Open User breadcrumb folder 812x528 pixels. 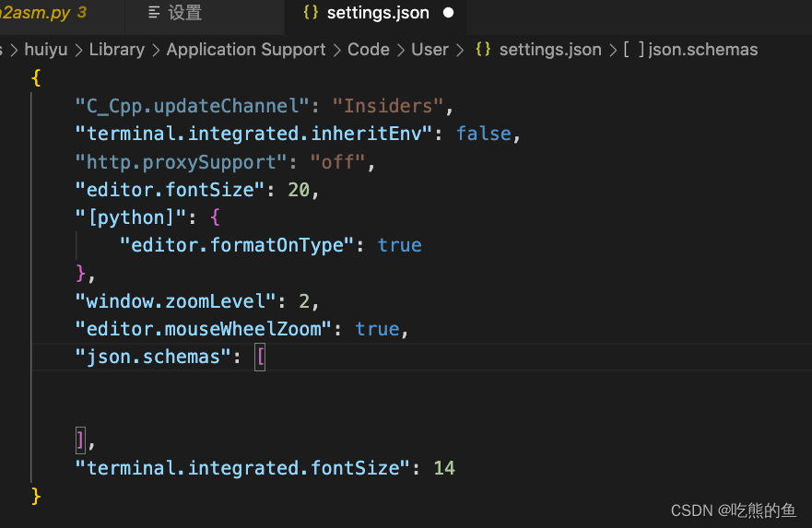click(430, 50)
